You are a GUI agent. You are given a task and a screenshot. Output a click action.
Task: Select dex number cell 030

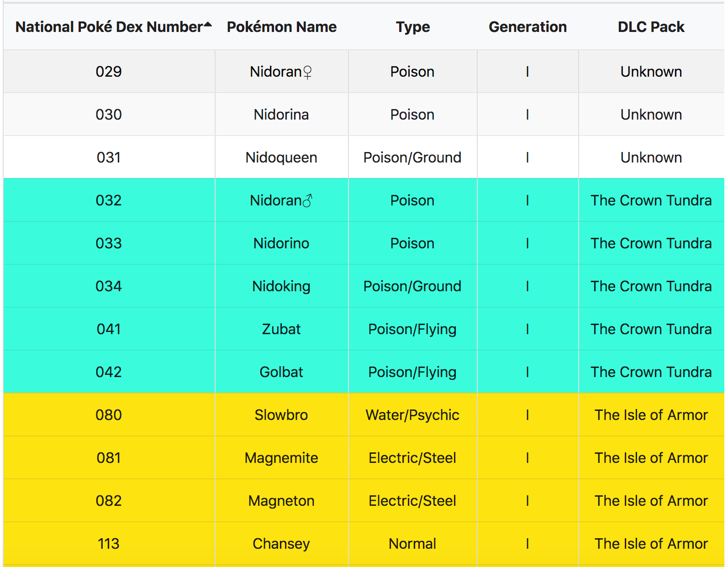(109, 115)
